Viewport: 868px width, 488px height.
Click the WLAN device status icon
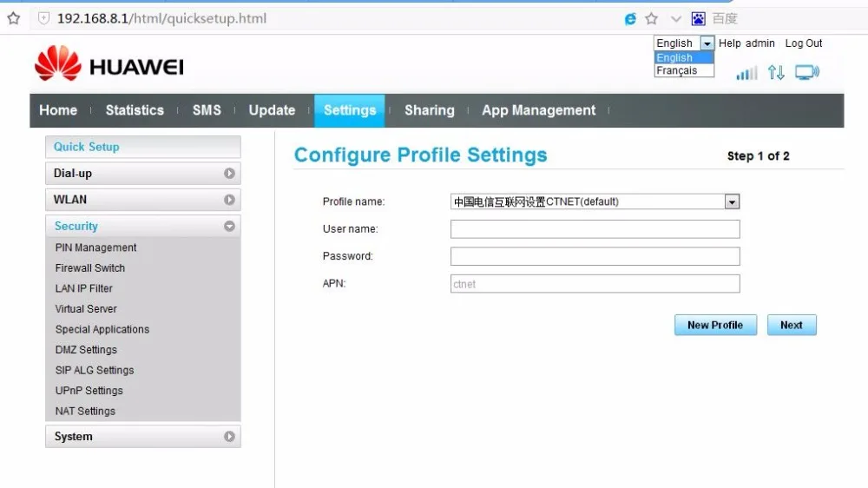(x=807, y=73)
